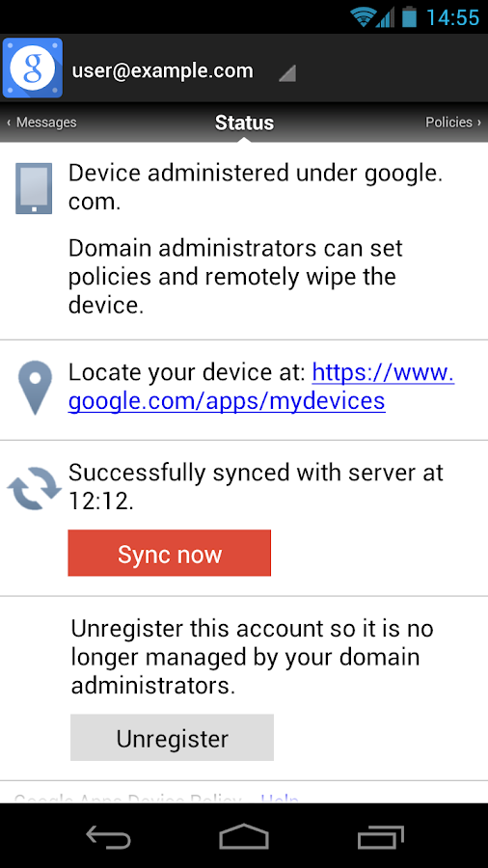The image size is (488, 868).
Task: Select the user@example.com account spinner
Action: (x=182, y=70)
